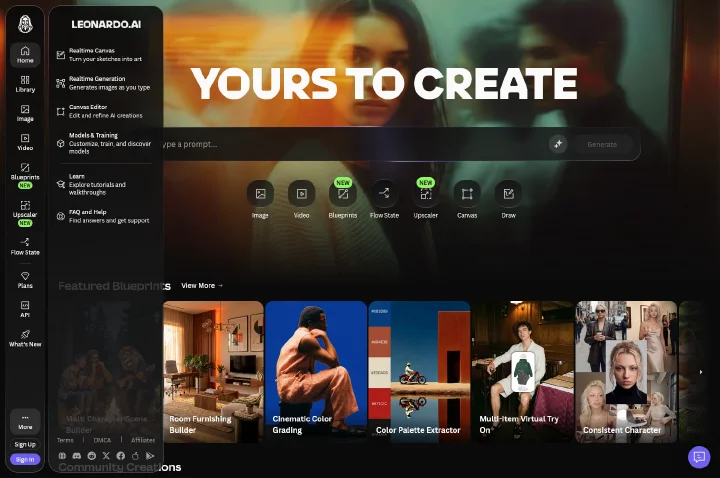This screenshot has height=478, width=720.
Task: Click the Affiliates link
Action: click(143, 440)
